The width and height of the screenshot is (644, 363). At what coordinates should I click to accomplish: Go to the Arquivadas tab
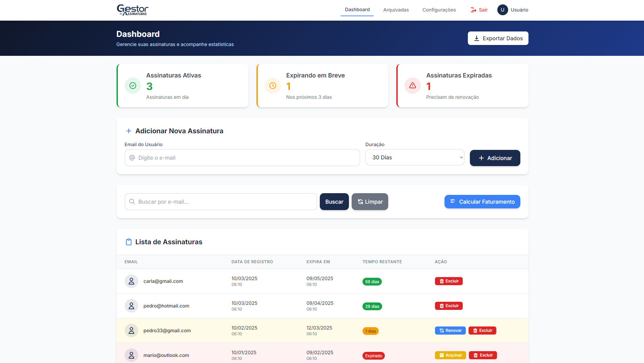click(396, 10)
